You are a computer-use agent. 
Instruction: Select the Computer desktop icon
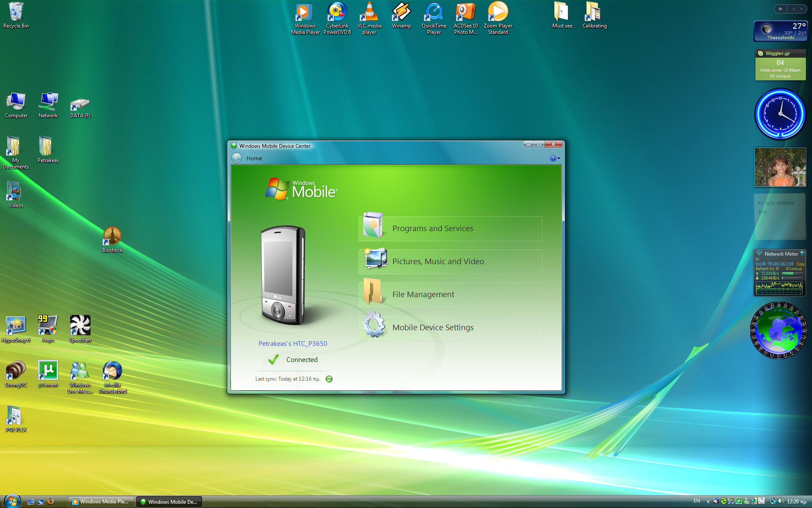pos(16,105)
